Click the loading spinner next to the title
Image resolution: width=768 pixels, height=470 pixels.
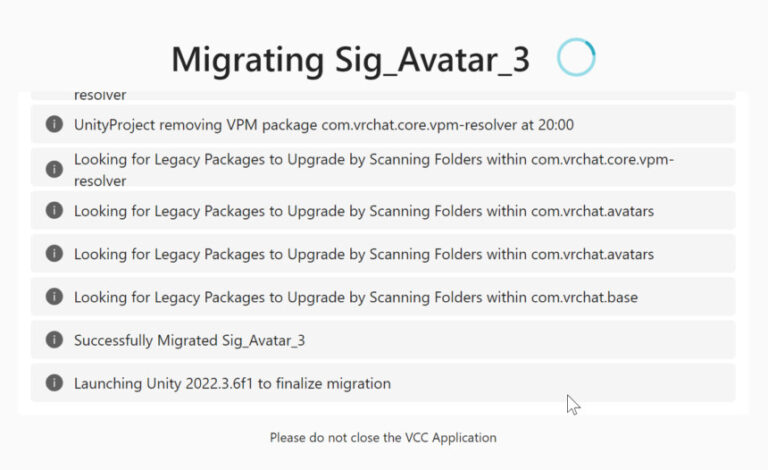[575, 58]
